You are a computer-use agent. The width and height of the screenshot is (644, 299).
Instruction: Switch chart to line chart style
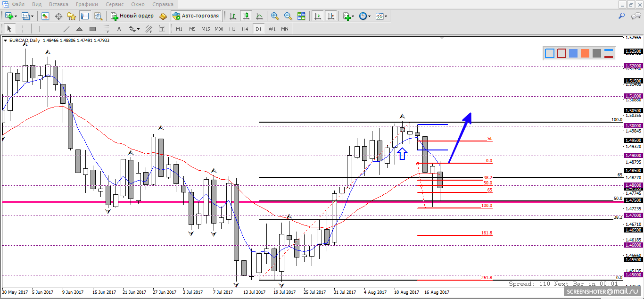pos(259,16)
